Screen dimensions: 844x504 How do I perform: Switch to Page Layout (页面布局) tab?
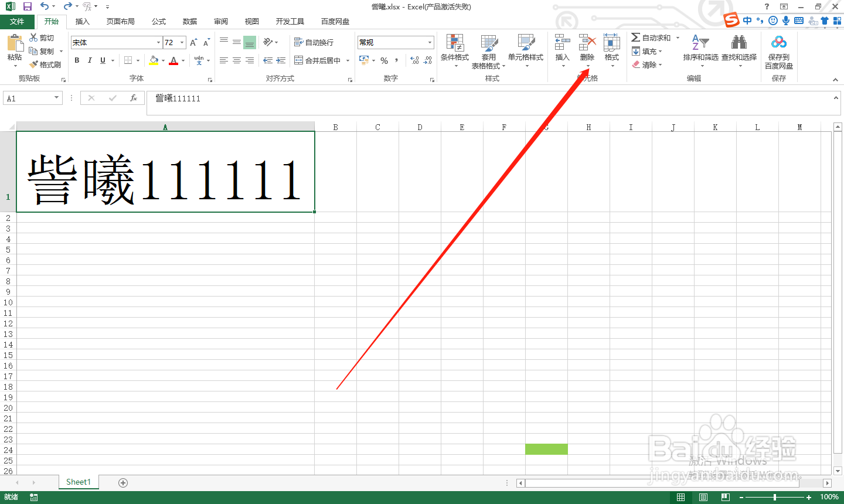click(121, 21)
